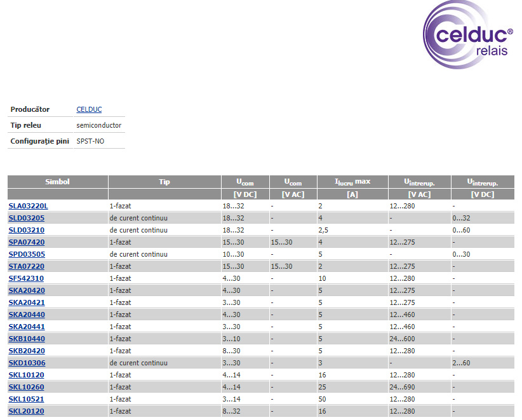Screen dimensions: 522x420
Task: Open the SPA07420 product link
Action: 27,242
